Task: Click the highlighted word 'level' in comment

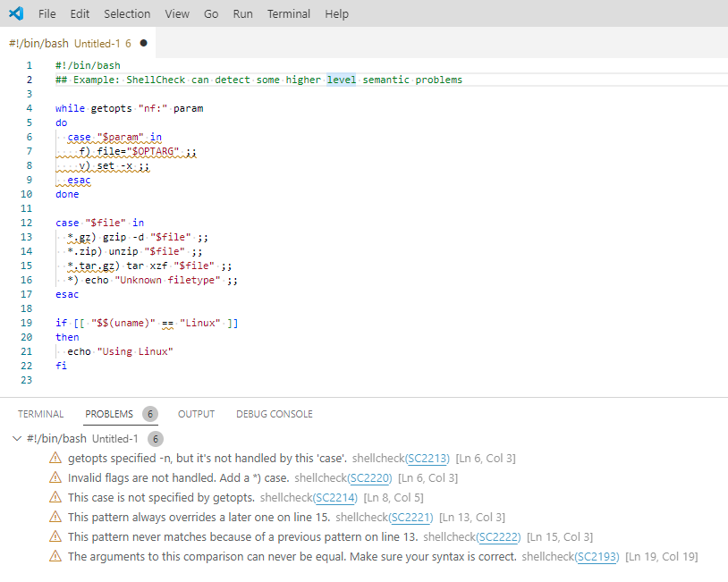Action: click(x=342, y=80)
